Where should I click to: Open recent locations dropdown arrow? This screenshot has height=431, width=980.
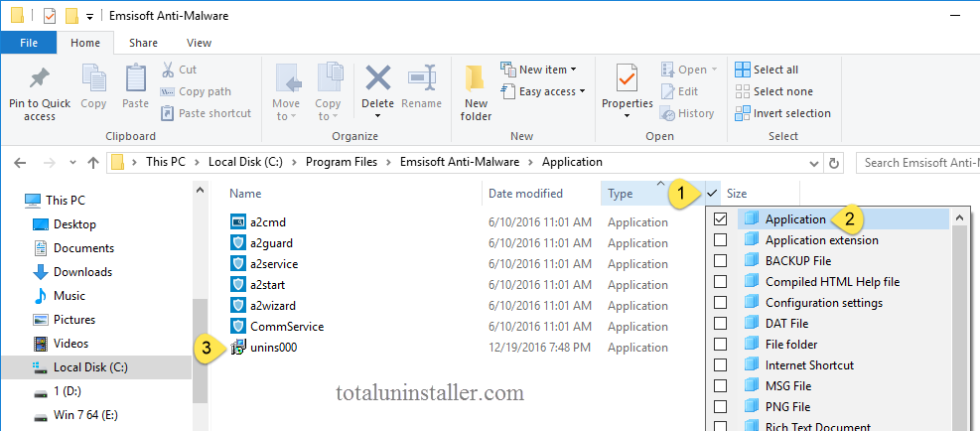pos(73,163)
